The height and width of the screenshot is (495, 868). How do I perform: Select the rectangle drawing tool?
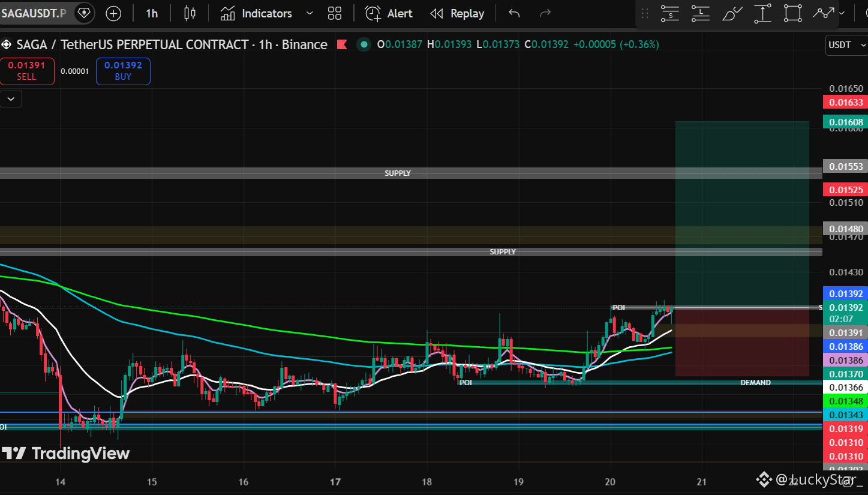[x=793, y=13]
